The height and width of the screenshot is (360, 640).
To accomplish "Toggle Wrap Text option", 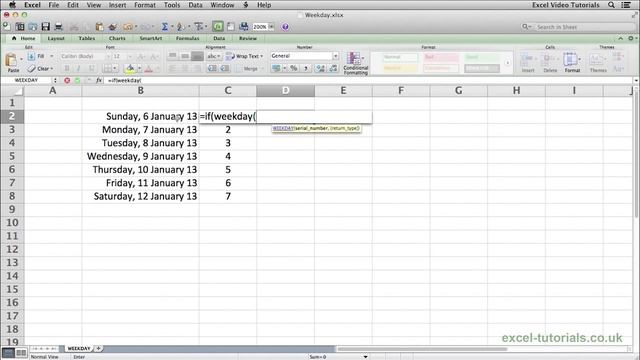I will coord(244,56).
